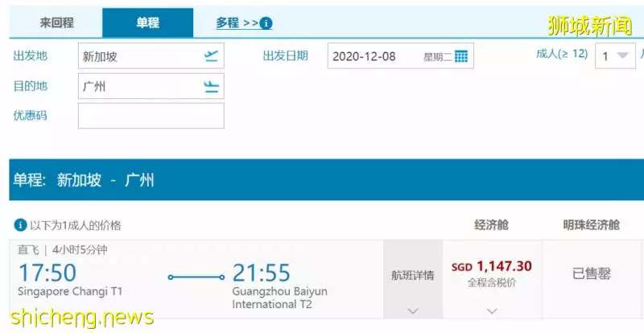The image size is (644, 333).
Task: Click the 出发日期 field showing 2020-12-08
Action: click(400, 55)
